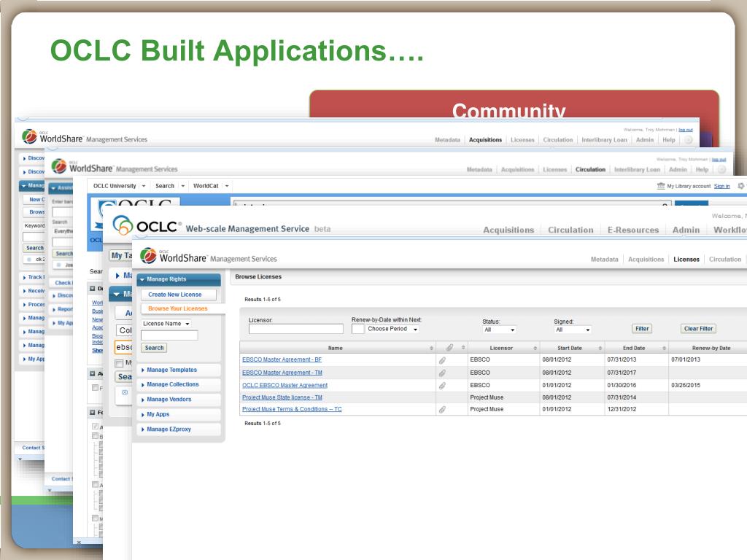Select the Circulation tab in the Circulation-active window
The width and height of the screenshot is (747, 560).
click(590, 169)
